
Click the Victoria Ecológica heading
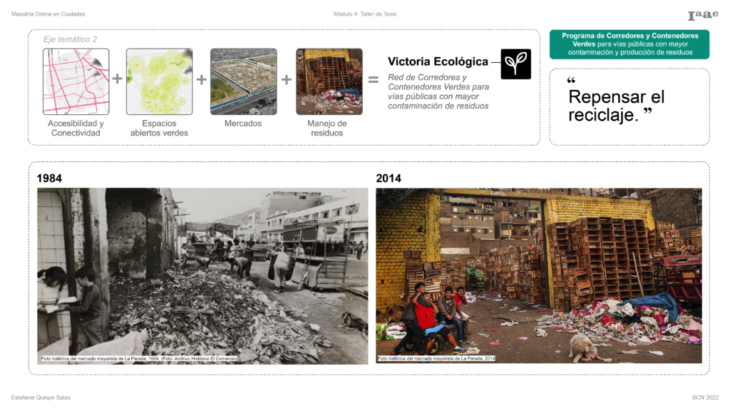(438, 61)
